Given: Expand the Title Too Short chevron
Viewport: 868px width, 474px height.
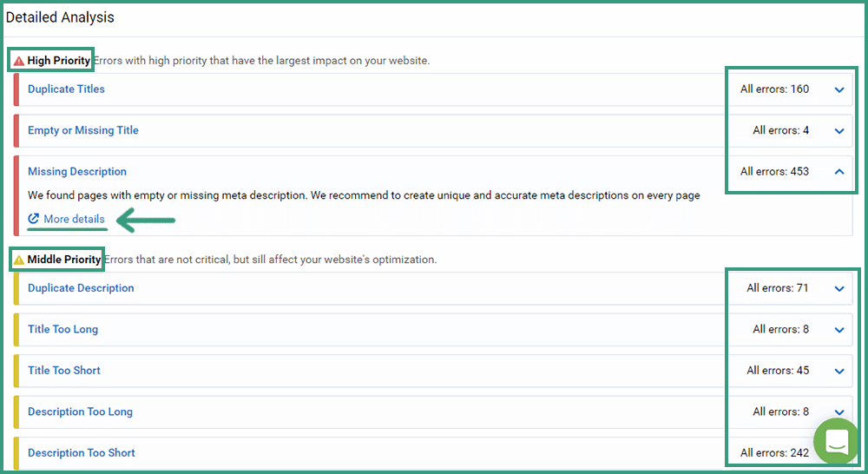Looking at the screenshot, I should (x=839, y=371).
